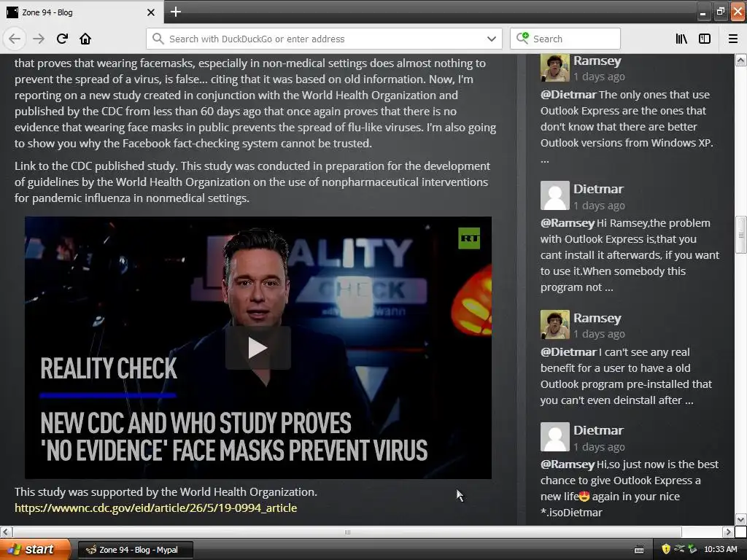
Task: Click the address bar input field
Action: pos(324,39)
